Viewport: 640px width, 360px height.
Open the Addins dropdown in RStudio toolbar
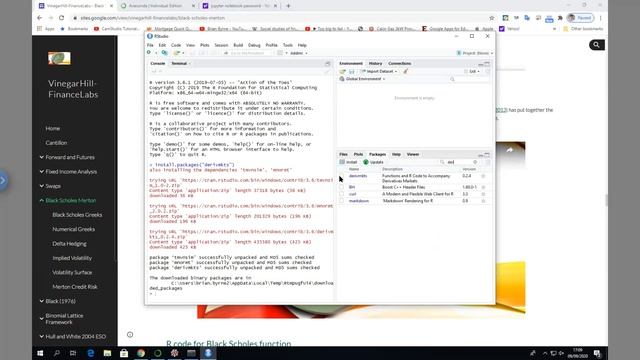[x=299, y=53]
